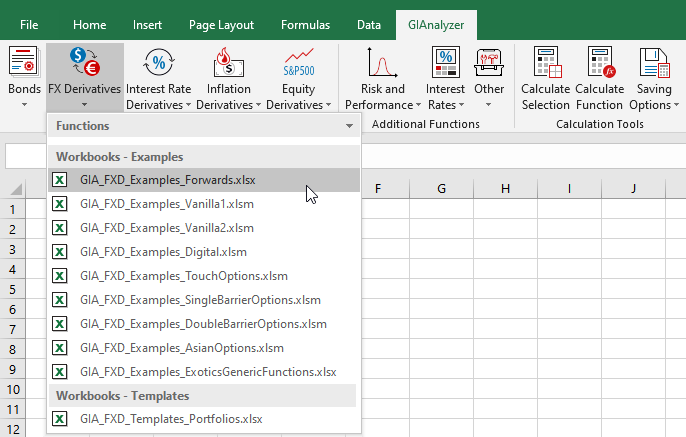Click the FX Derivatives currency icon
Viewport: 686px width, 437px height.
[x=84, y=61]
